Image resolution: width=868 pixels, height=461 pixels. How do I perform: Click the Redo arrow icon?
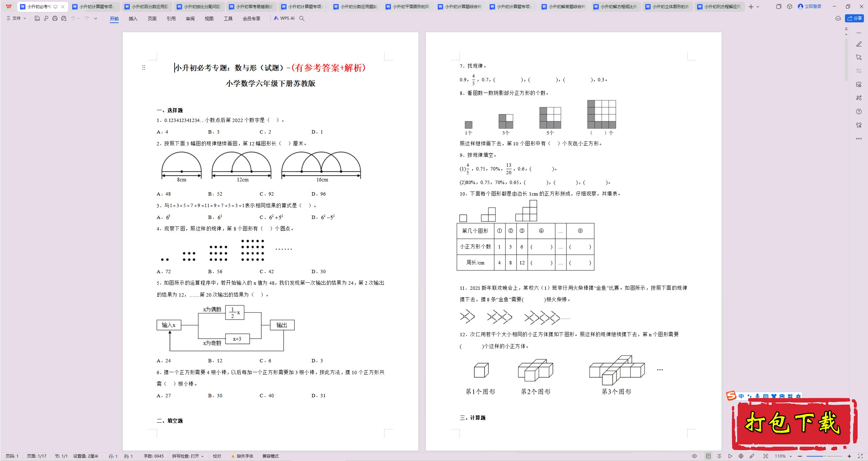pyautogui.click(x=87, y=18)
